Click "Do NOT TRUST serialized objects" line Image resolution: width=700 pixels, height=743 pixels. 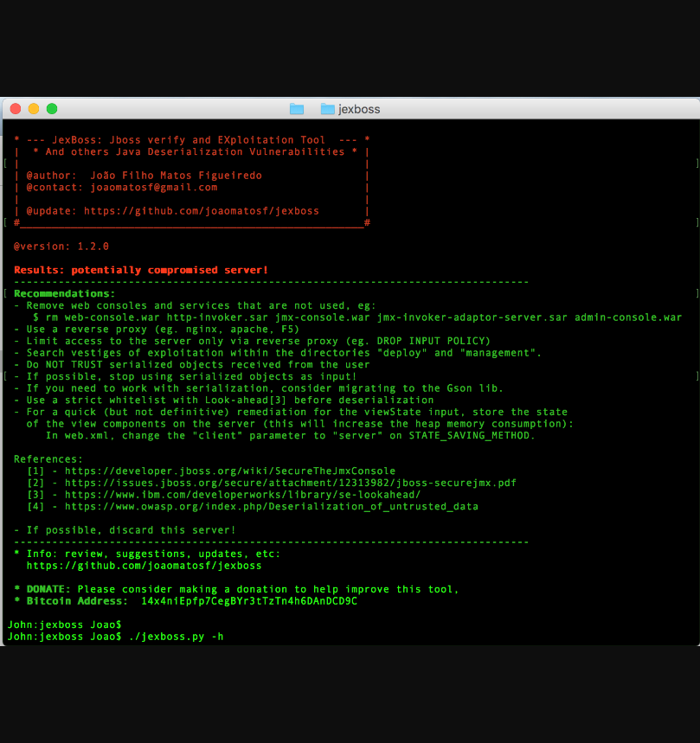pos(191,365)
